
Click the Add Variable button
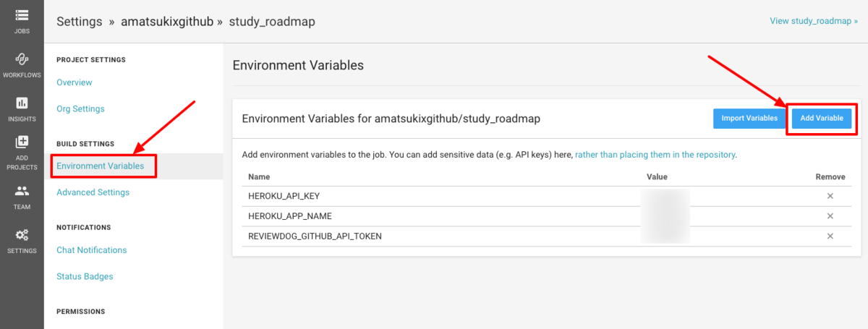(x=822, y=119)
